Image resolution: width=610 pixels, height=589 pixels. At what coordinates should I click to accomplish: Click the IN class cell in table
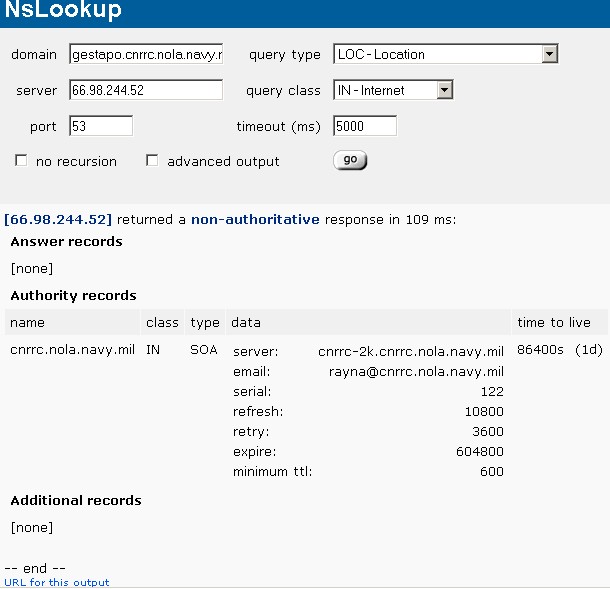153,350
